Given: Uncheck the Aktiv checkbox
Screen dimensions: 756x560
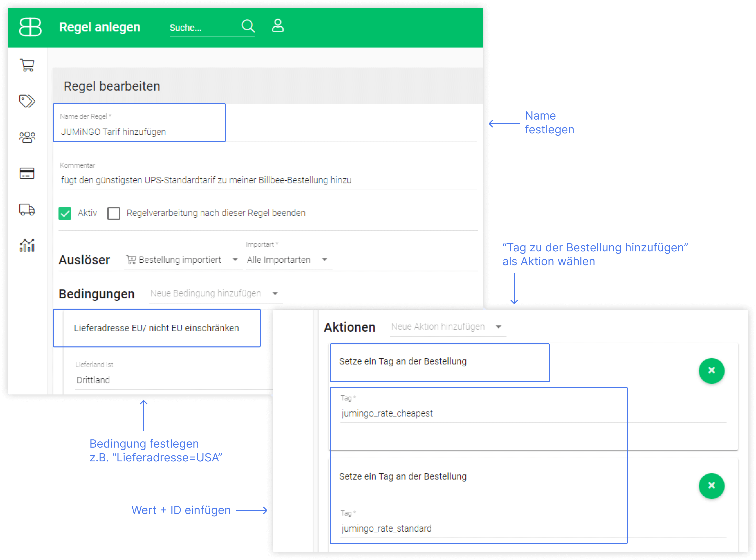Looking at the screenshot, I should (x=65, y=213).
